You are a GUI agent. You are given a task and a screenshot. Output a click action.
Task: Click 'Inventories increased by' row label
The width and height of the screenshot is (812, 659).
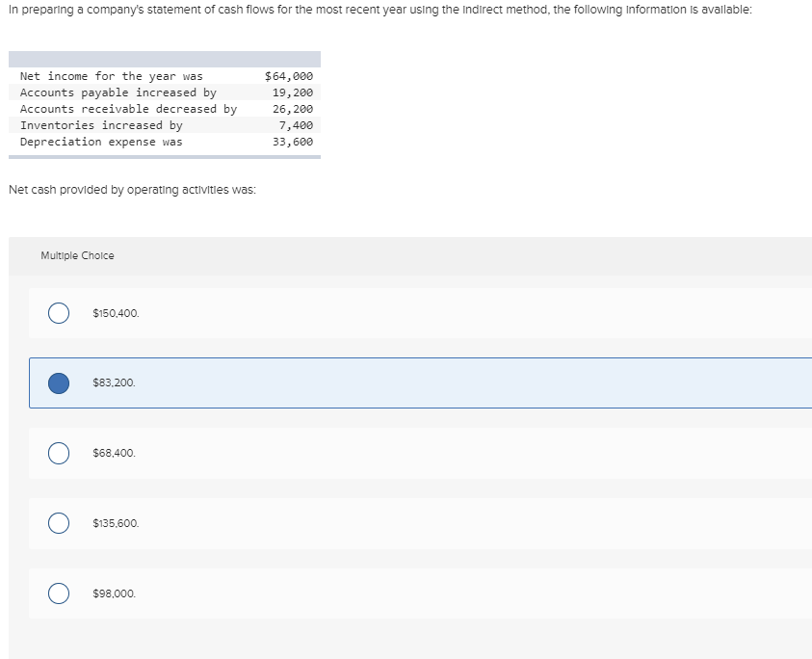click(101, 125)
